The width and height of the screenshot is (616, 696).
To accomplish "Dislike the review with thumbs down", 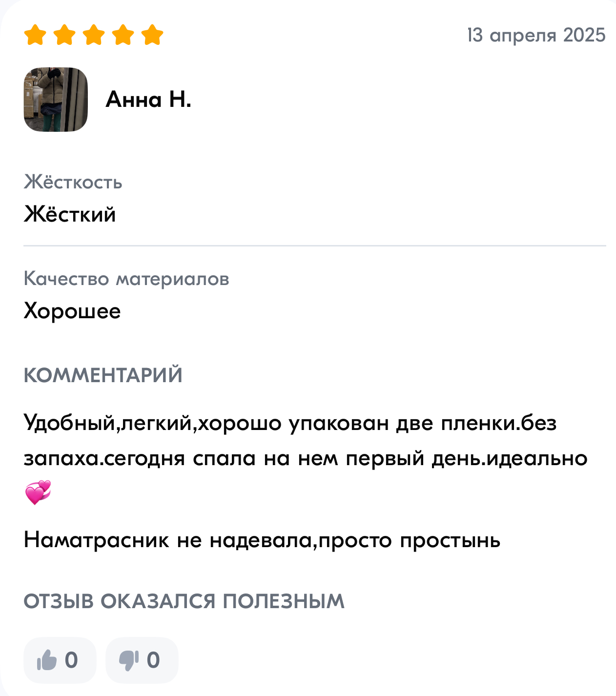I will click(142, 660).
